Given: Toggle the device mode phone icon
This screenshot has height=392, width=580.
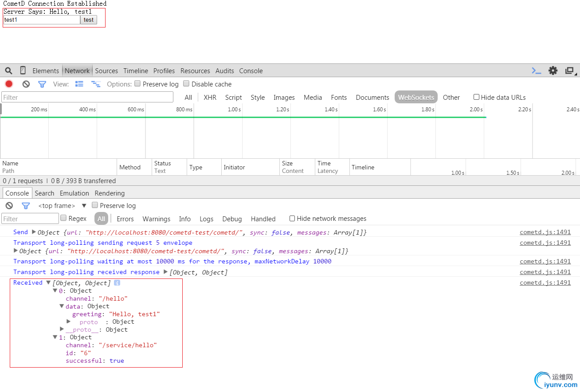Looking at the screenshot, I should 23,71.
